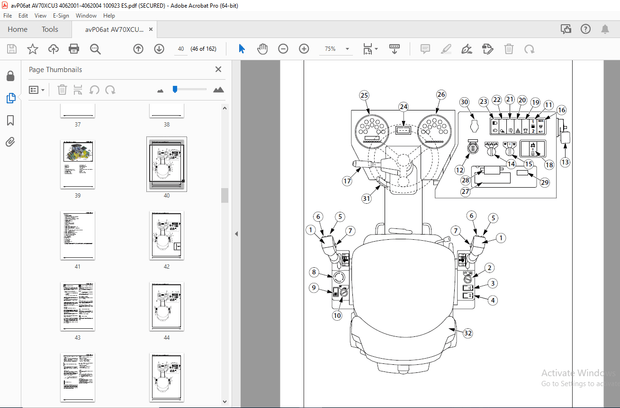This screenshot has height=408, width=620.
Task: Select the page 40 thumbnail
Action: [166, 164]
